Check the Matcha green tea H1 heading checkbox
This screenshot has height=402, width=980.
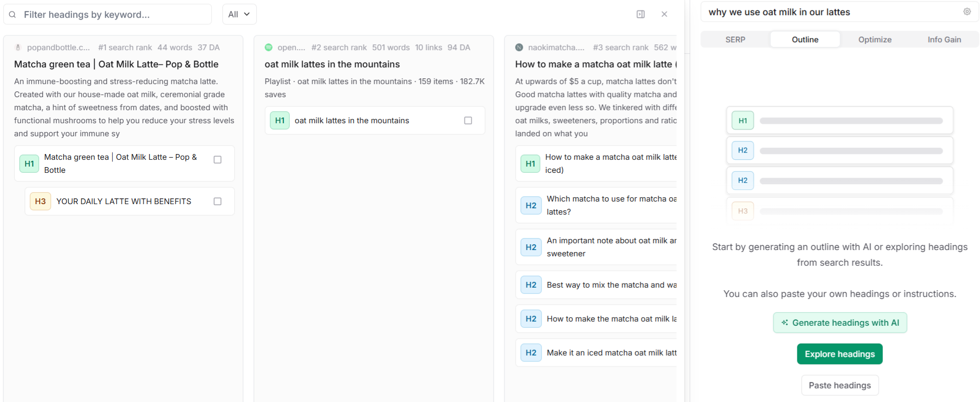218,160
